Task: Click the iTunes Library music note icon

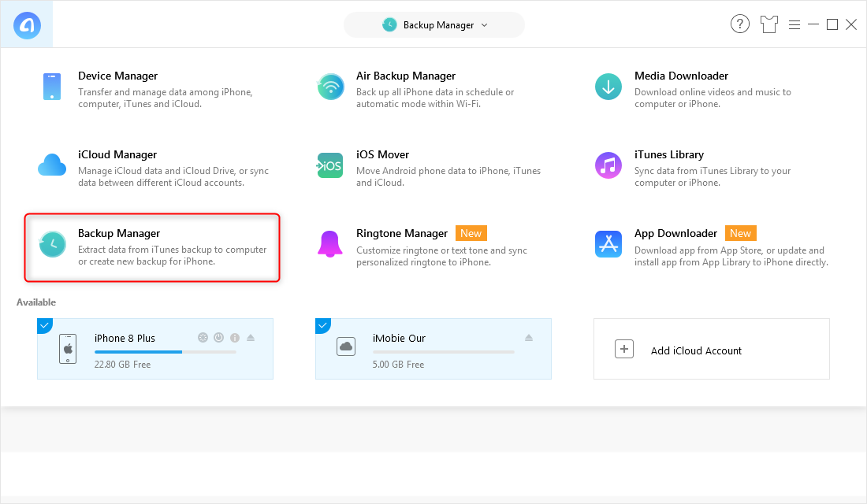Action: pyautogui.click(x=608, y=165)
